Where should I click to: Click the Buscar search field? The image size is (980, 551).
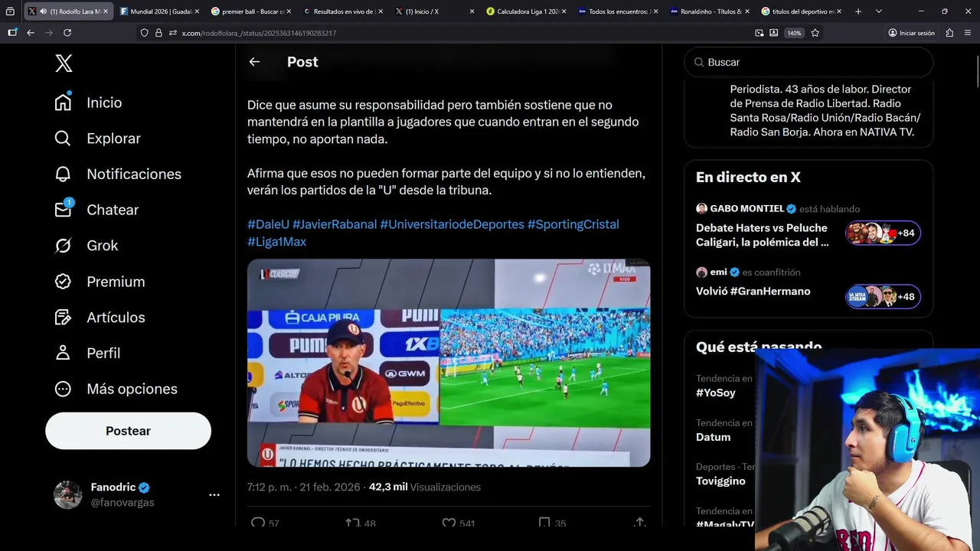point(808,62)
